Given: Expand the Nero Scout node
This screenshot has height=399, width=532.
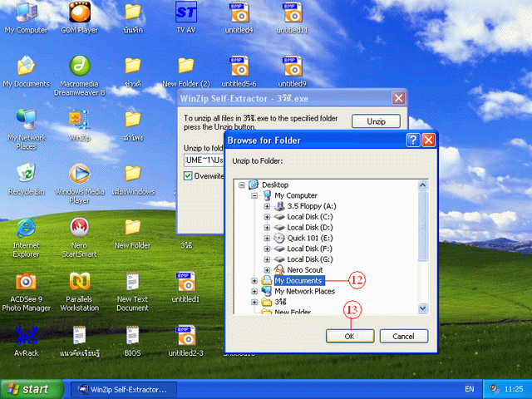Looking at the screenshot, I should tap(267, 269).
